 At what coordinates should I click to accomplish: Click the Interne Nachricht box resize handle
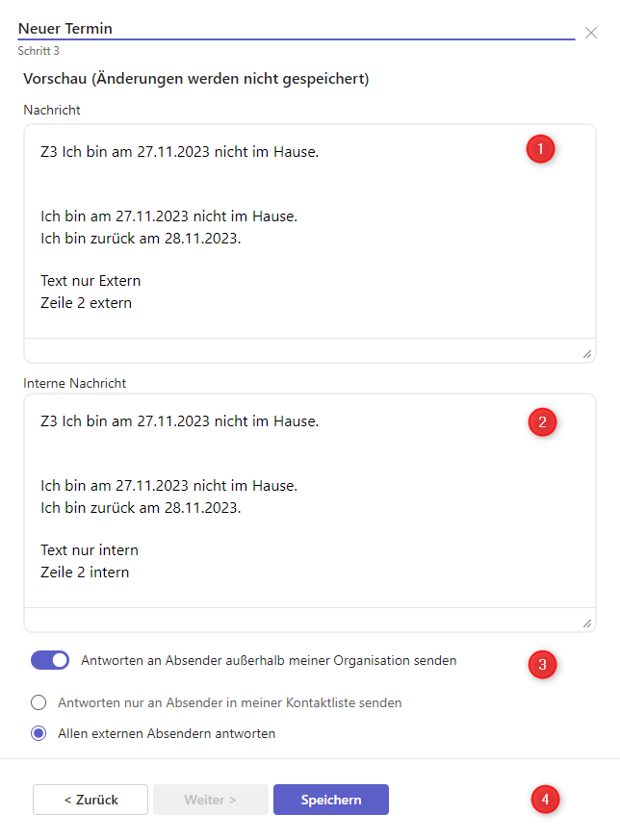tap(587, 624)
